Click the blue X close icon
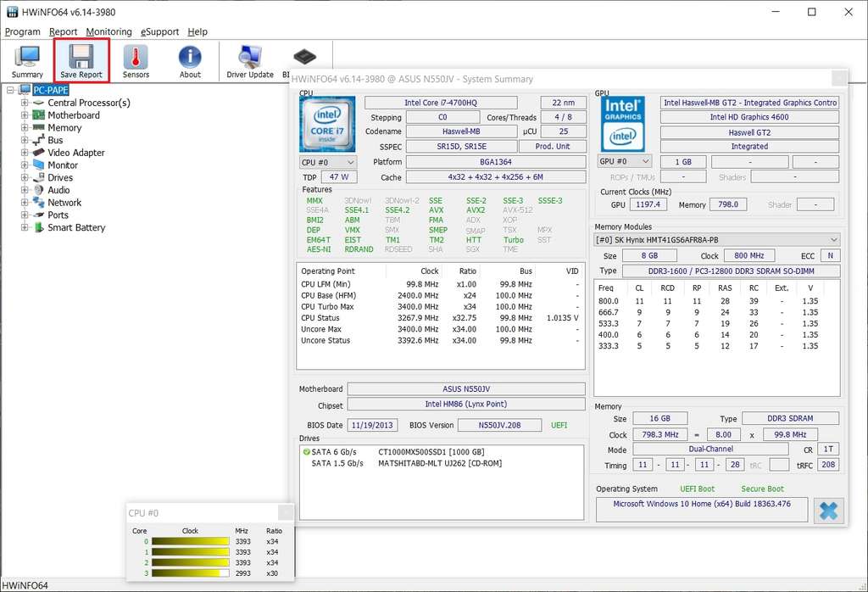The height and width of the screenshot is (592, 868). (x=828, y=511)
